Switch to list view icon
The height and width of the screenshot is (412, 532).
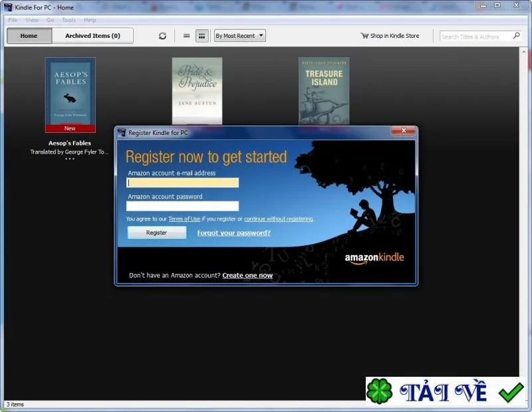pos(187,36)
